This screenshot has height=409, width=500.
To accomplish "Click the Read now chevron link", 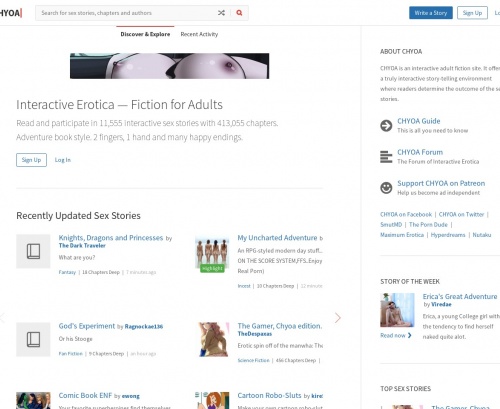I will pyautogui.click(x=396, y=335).
